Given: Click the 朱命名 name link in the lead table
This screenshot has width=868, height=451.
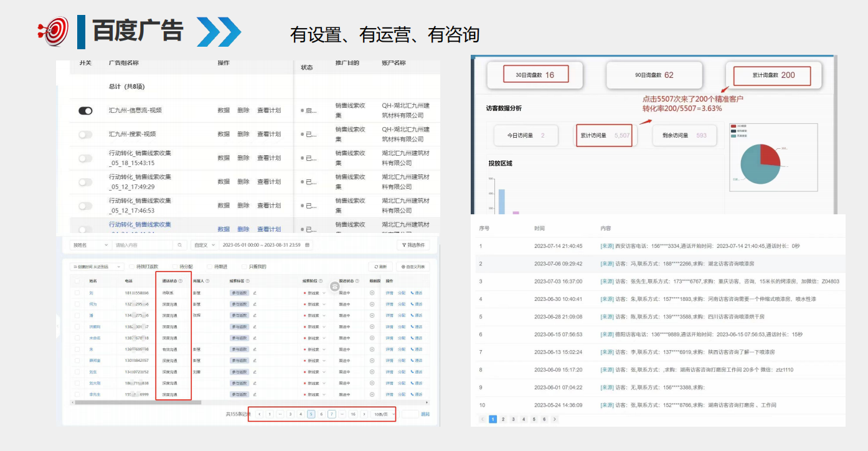Looking at the screenshot, I should [x=95, y=338].
